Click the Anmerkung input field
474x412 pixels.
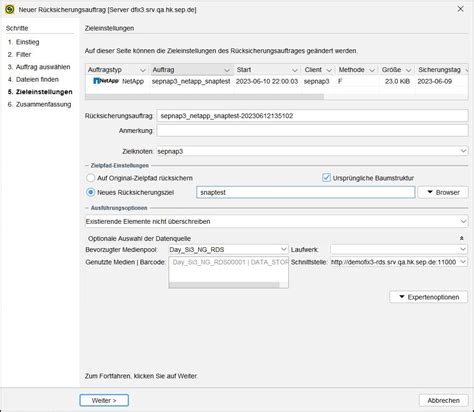[312, 130]
